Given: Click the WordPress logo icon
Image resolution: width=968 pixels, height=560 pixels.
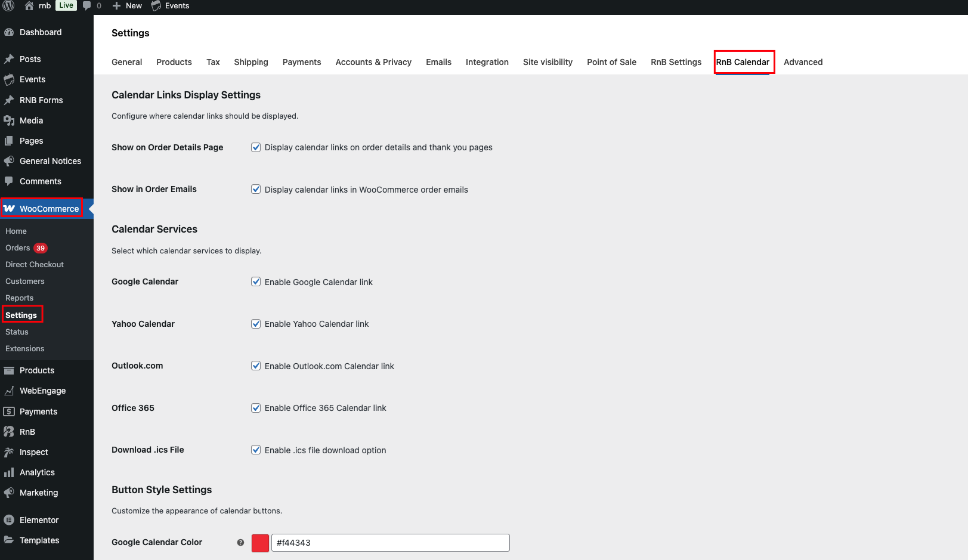Looking at the screenshot, I should point(8,6).
